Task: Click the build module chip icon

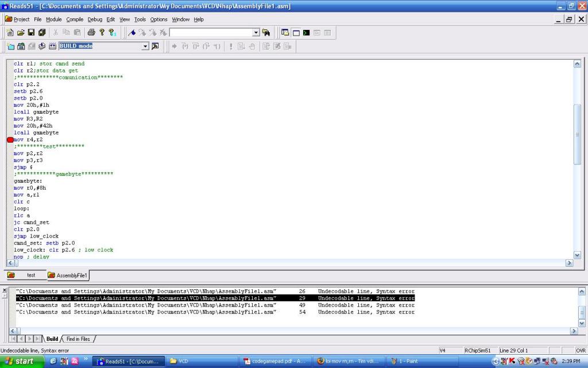Action: click(x=52, y=46)
